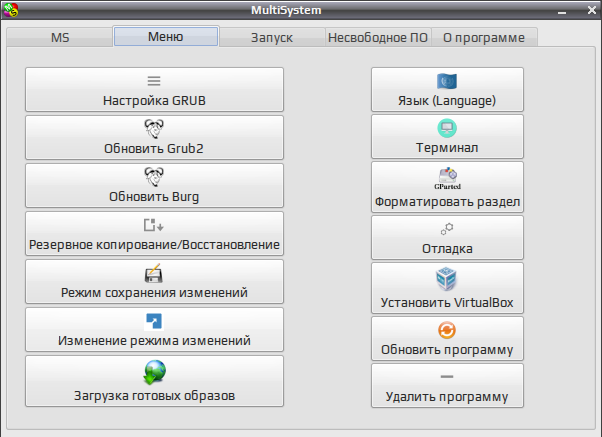Viewport: 602px width, 437px height.
Task: Click the Обновить Grub2 gnu icon button
Action: [154, 129]
